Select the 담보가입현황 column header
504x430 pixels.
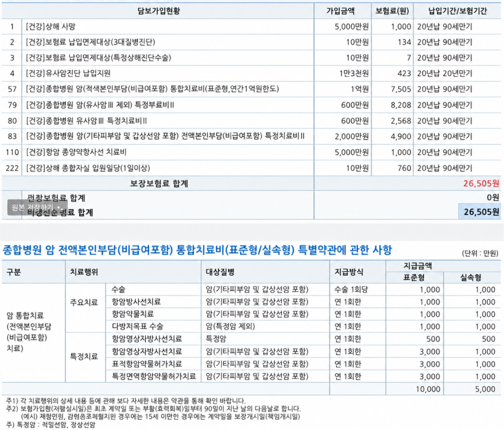(159, 11)
